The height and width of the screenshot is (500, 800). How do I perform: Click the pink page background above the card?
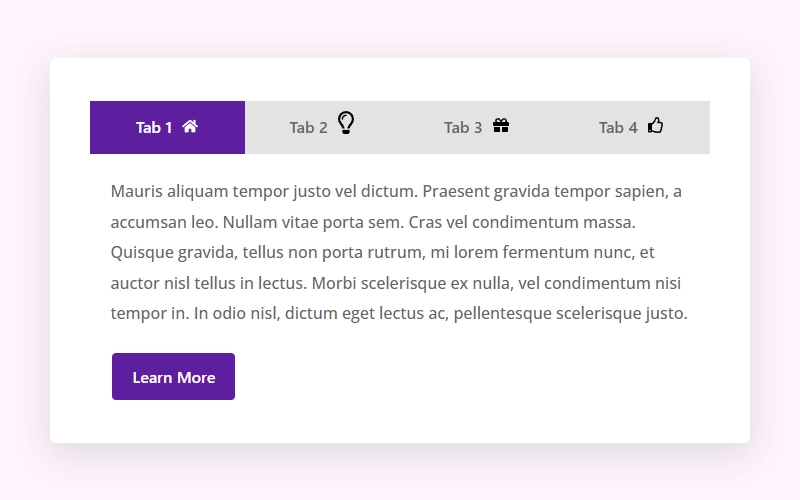[x=400, y=28]
